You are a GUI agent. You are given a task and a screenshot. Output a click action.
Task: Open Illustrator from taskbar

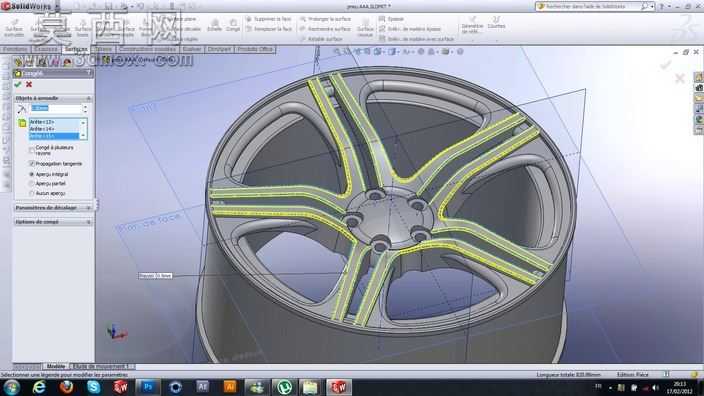pyautogui.click(x=229, y=387)
